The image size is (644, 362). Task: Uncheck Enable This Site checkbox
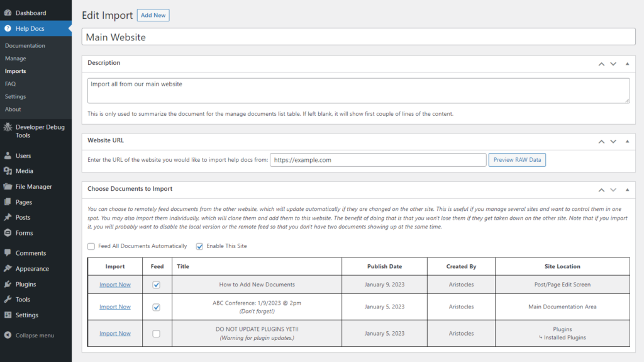pyautogui.click(x=199, y=246)
